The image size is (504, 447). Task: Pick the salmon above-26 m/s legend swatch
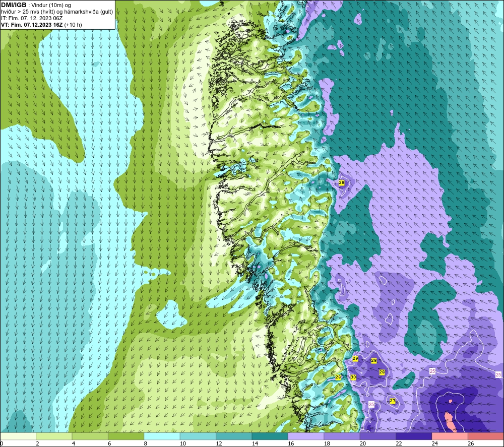(486, 436)
